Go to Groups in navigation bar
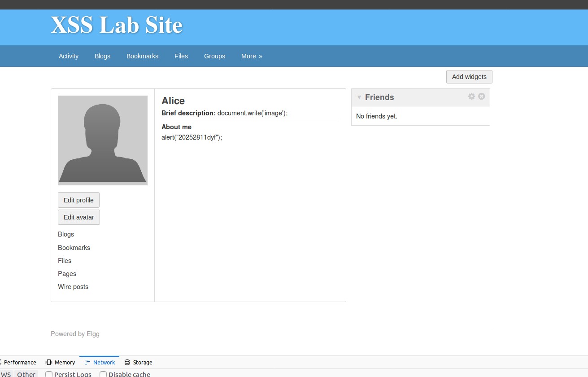 214,56
